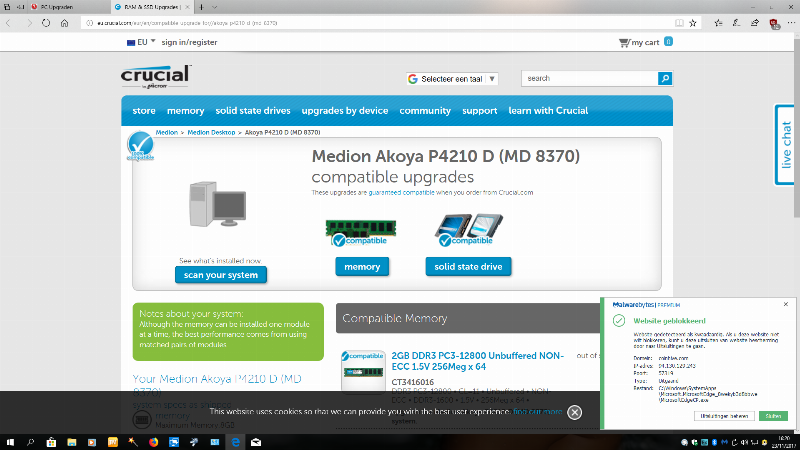
Task: Click Uitsluitingen beheren button in Malwarebytes
Action: click(x=724, y=416)
